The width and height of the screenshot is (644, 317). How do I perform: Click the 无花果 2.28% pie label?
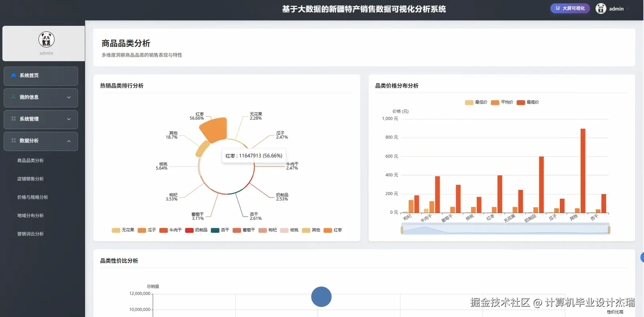(x=256, y=116)
